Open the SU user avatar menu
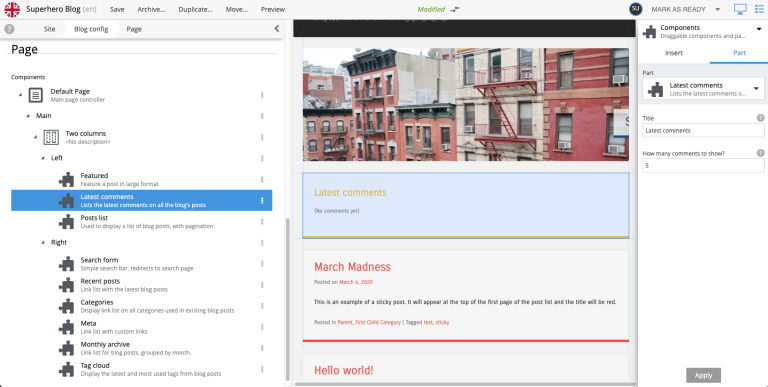Screen dimensions: 768x387 tap(635, 9)
